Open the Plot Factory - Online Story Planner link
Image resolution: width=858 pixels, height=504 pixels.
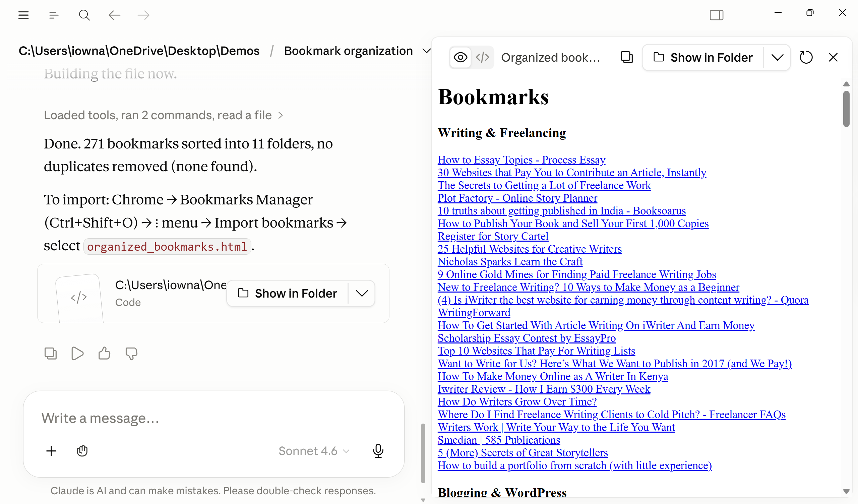point(517,198)
